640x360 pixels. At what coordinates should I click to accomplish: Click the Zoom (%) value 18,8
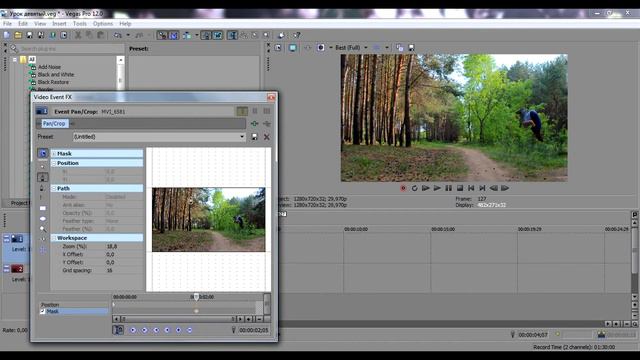[112, 247]
